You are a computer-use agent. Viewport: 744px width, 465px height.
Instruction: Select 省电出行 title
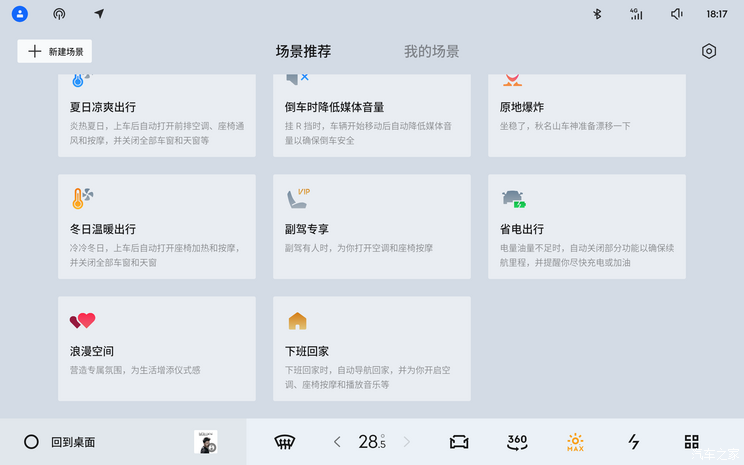tap(522, 229)
